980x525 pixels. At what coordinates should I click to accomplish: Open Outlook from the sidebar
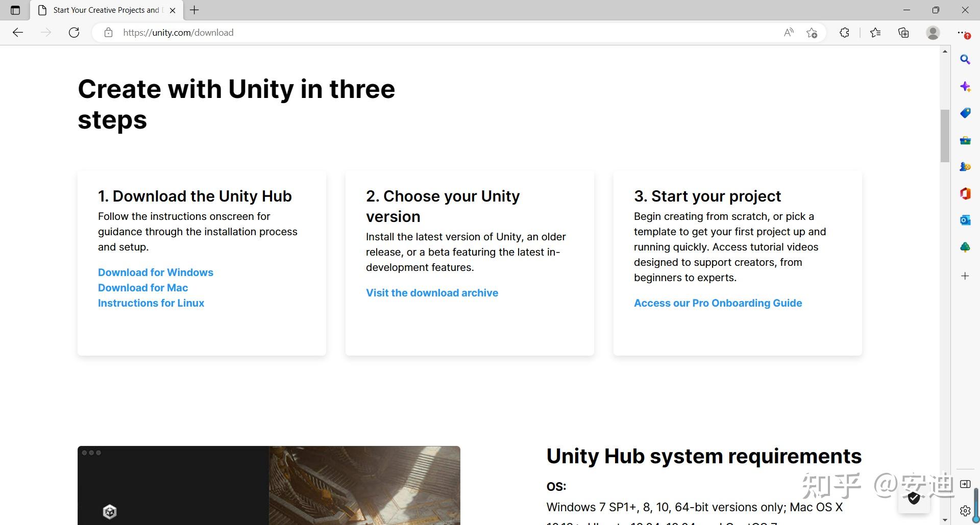pyautogui.click(x=965, y=219)
